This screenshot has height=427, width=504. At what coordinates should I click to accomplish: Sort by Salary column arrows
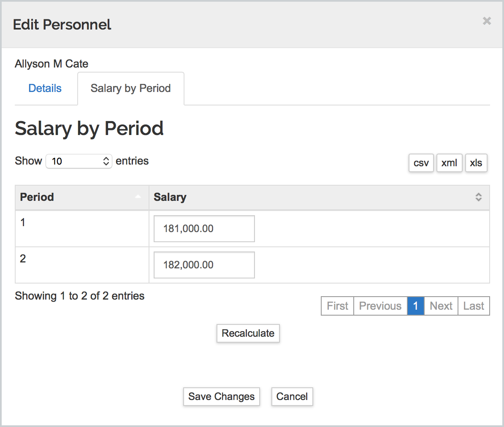pyautogui.click(x=478, y=197)
